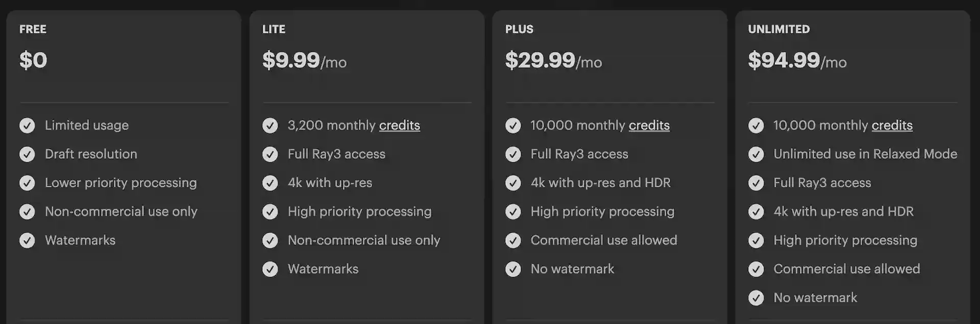
Task: Click the check icon next to Commercial use allowed in Plus
Action: pos(513,240)
